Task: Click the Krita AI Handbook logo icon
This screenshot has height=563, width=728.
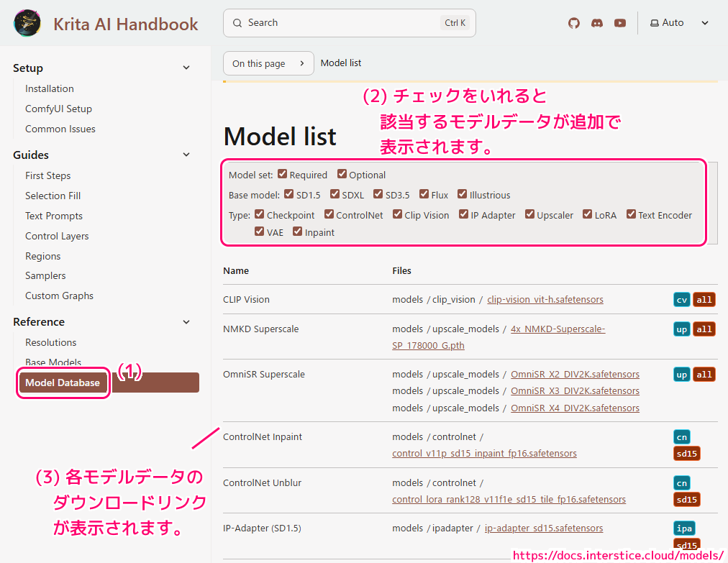Action: 27,23
